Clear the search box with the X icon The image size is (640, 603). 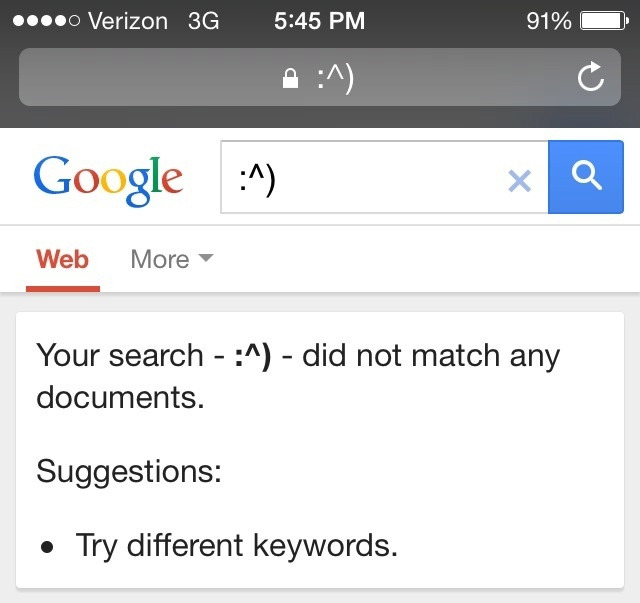tap(519, 180)
